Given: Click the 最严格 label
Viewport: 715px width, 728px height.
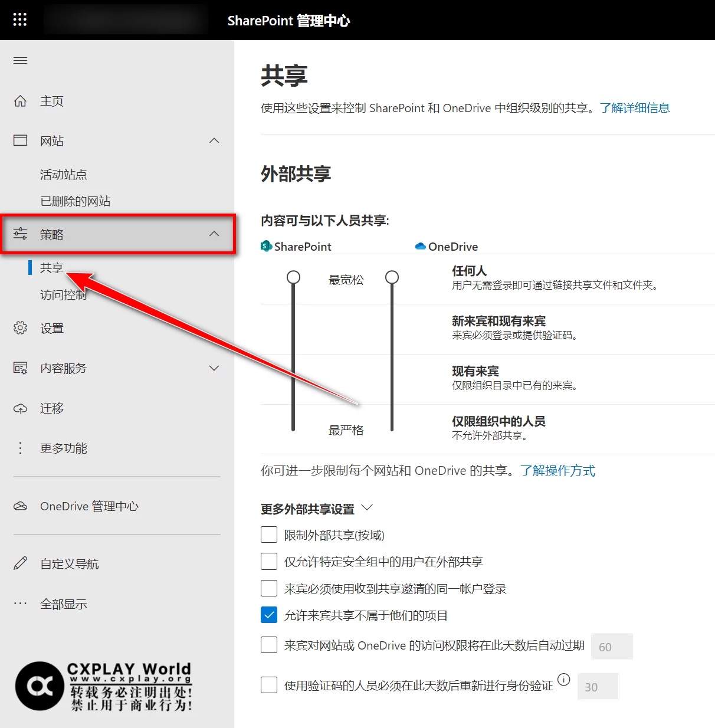Looking at the screenshot, I should point(346,430).
